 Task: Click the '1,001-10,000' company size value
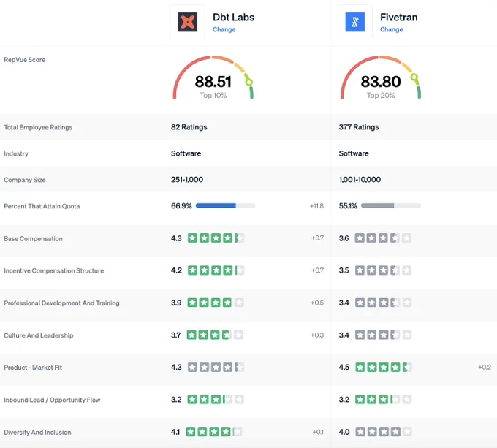(360, 180)
